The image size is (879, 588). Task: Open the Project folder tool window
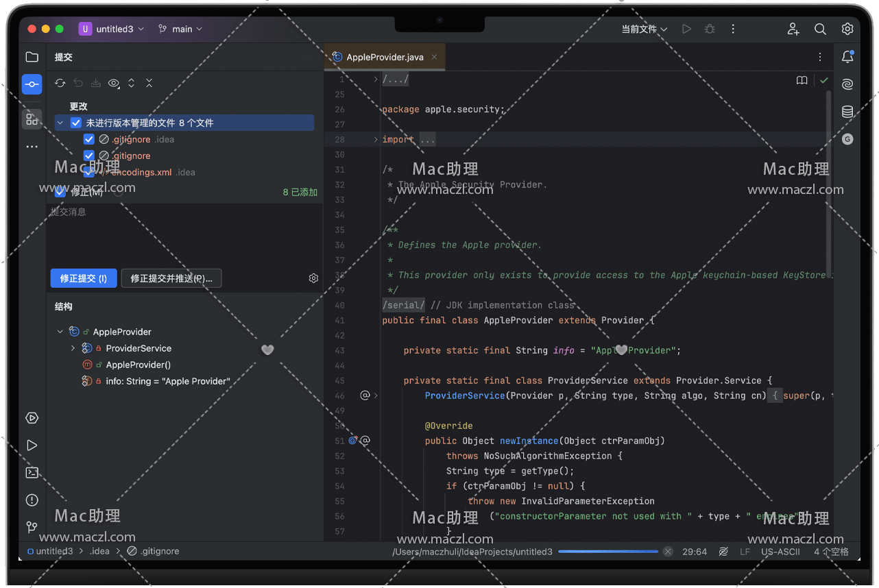point(32,57)
